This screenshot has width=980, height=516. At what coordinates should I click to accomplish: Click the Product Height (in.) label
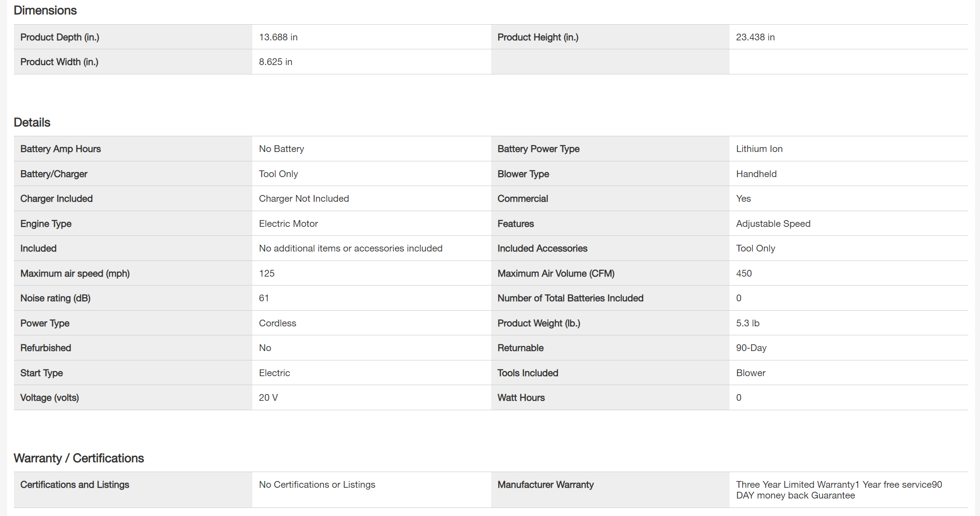click(538, 37)
